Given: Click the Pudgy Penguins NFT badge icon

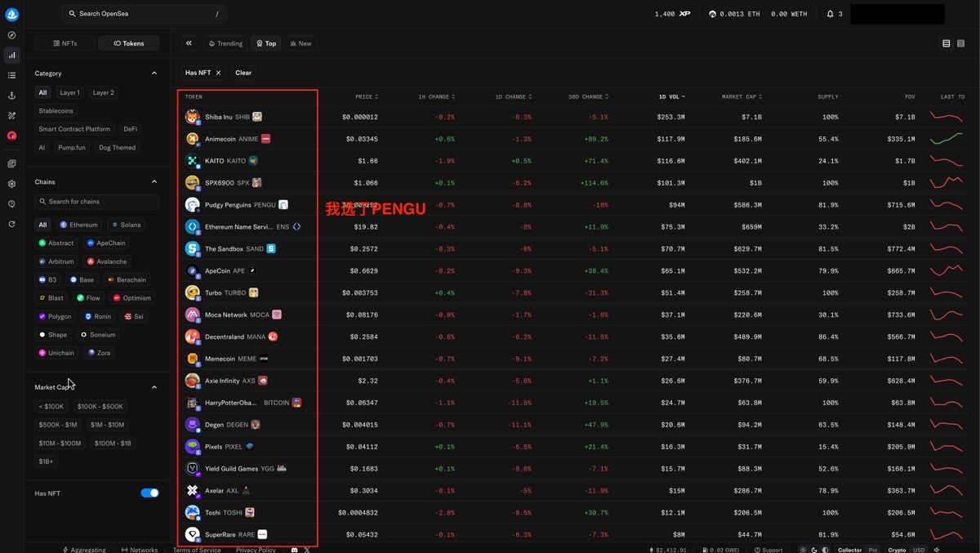Looking at the screenshot, I should click(x=283, y=204).
